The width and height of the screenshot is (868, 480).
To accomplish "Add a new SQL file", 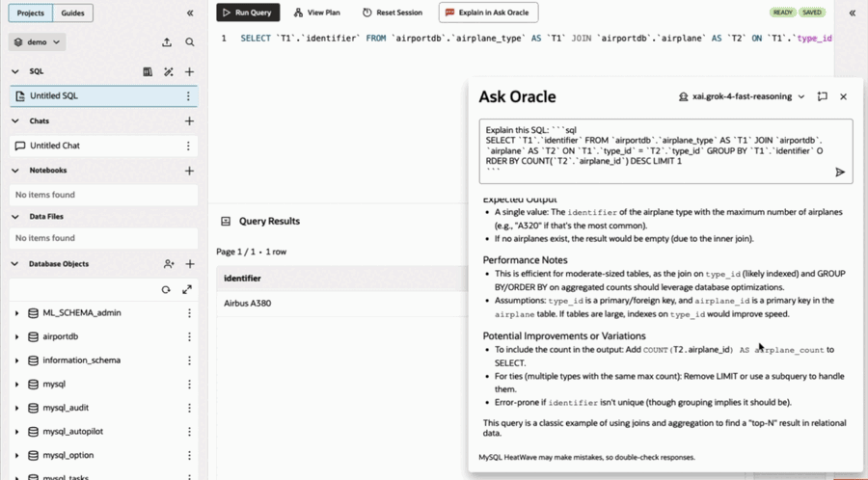I will pyautogui.click(x=189, y=72).
